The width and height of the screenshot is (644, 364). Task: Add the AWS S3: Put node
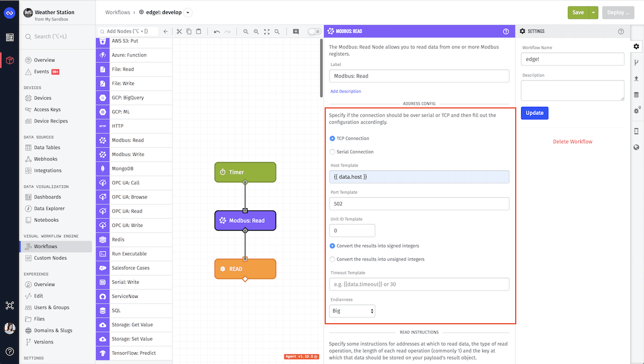coord(134,41)
